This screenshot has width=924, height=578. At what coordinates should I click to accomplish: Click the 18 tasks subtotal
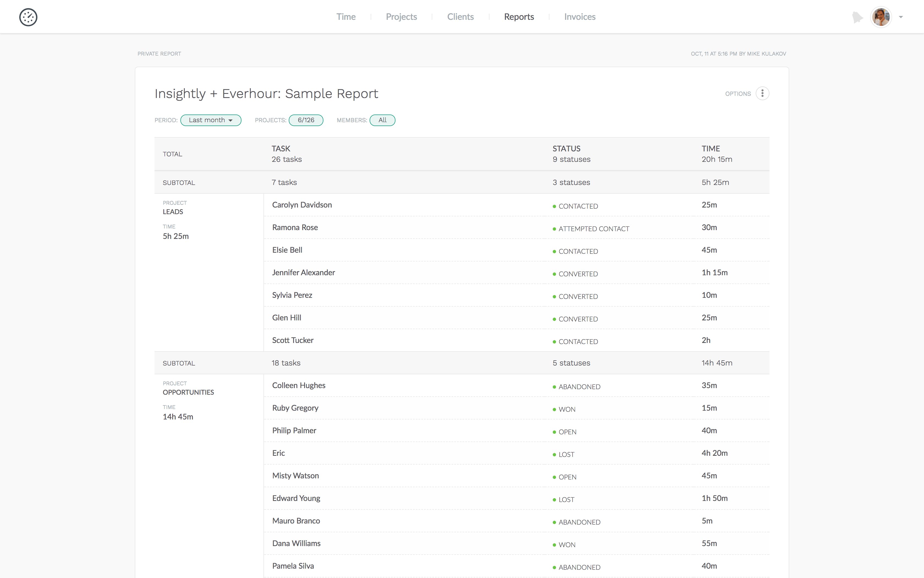point(286,363)
